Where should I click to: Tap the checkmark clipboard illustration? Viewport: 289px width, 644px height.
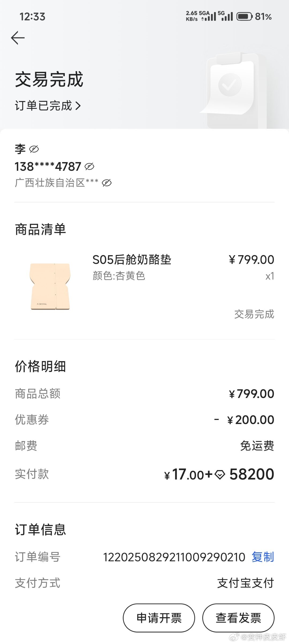[x=232, y=88]
